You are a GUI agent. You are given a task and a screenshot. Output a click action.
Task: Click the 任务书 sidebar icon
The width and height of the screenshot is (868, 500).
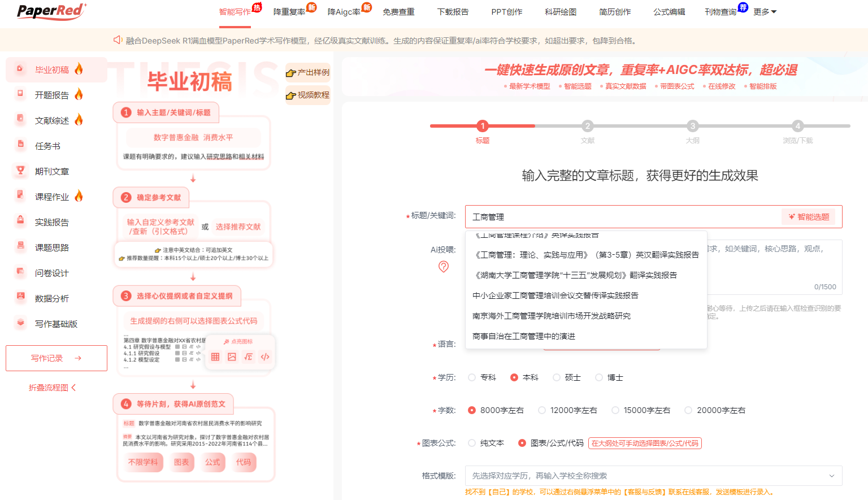point(20,145)
